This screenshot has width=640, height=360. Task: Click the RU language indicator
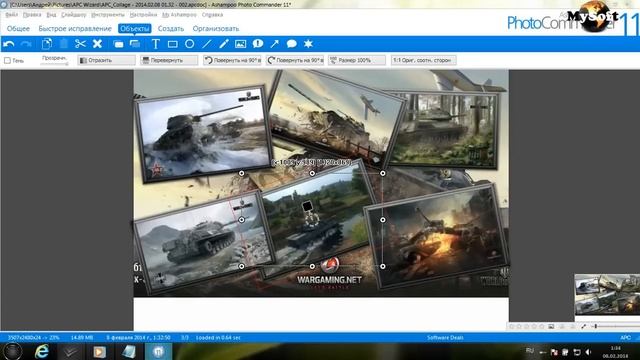(x=530, y=351)
